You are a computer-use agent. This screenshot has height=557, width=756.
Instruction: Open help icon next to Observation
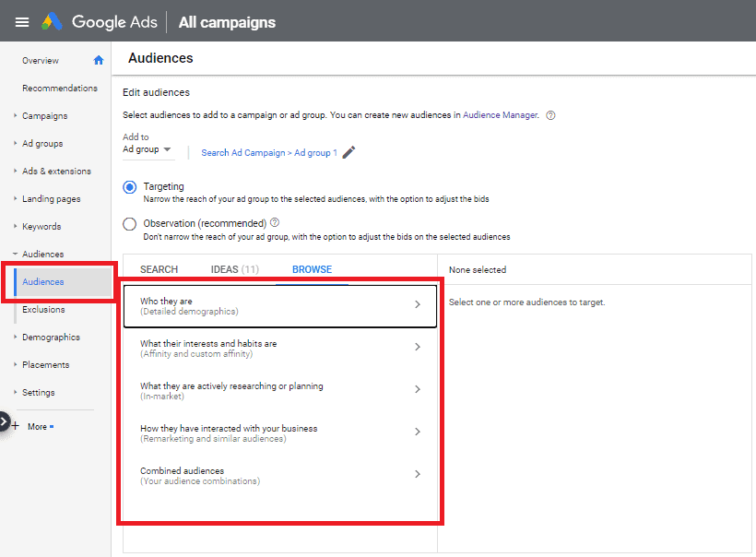(x=275, y=223)
